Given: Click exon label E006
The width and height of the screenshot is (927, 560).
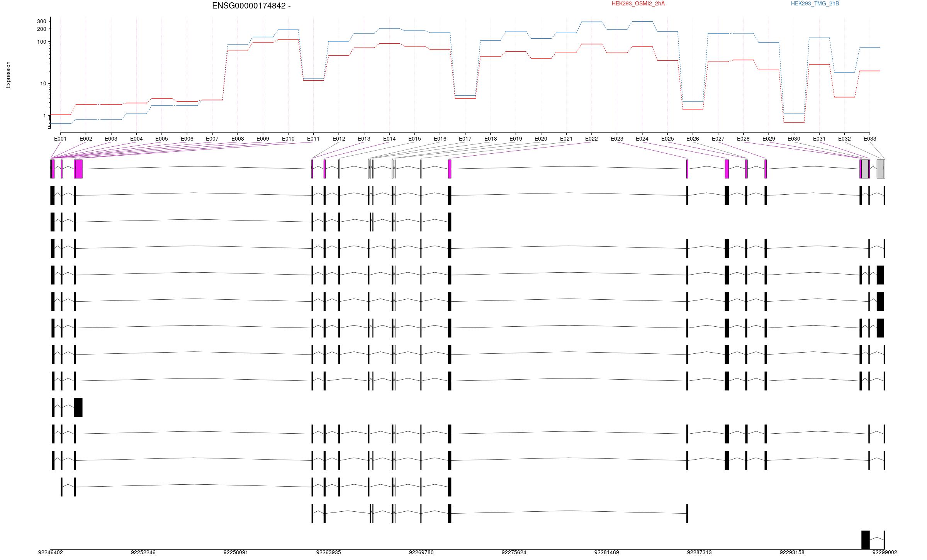Looking at the screenshot, I should [187, 139].
